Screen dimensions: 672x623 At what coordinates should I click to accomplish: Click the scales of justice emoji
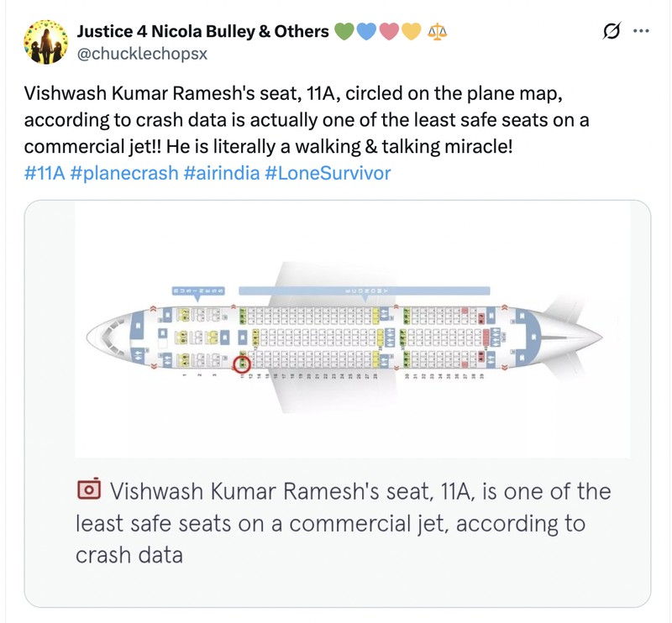(438, 32)
